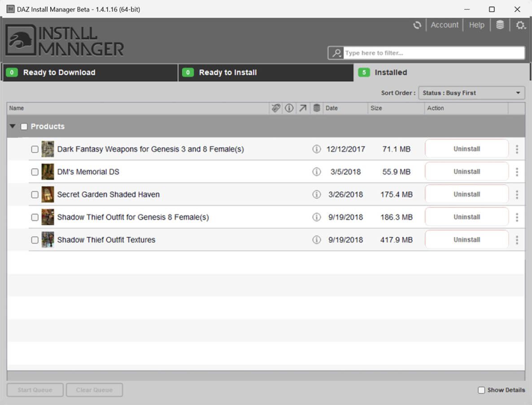
Task: Click the '12/12/2017' date value
Action: click(x=346, y=149)
